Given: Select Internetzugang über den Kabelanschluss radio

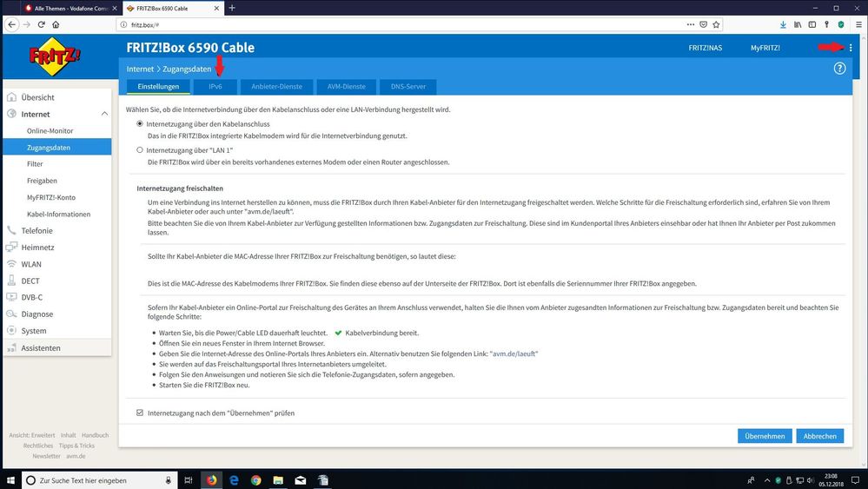Looking at the screenshot, I should pyautogui.click(x=140, y=124).
